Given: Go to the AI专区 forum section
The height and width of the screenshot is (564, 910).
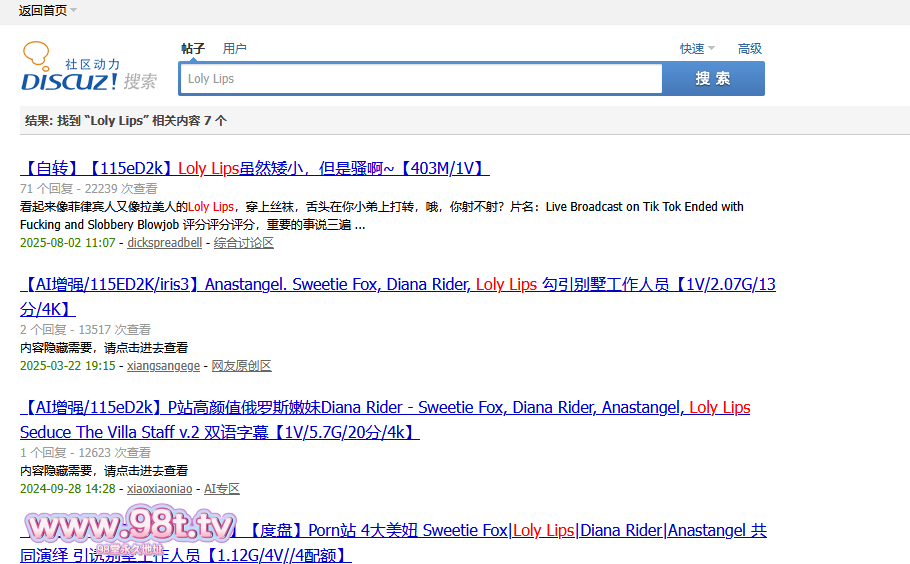Looking at the screenshot, I should (x=222, y=489).
